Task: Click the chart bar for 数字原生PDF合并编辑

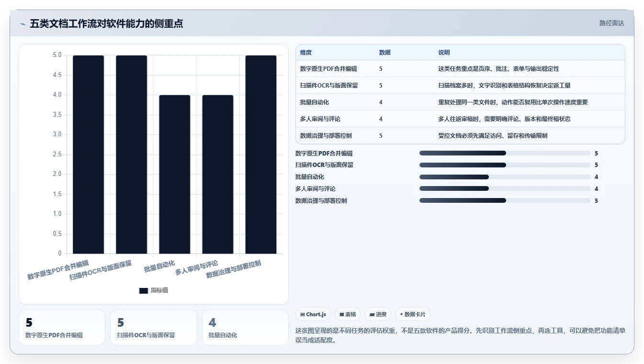Action: point(89,154)
